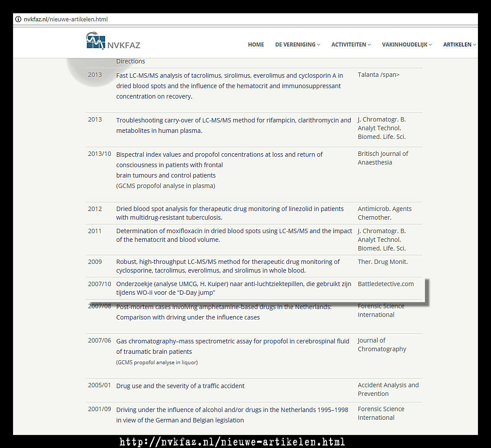Open post-mortem amphetamine-based drugs article
Screen dimensions: 491x448
(223, 312)
